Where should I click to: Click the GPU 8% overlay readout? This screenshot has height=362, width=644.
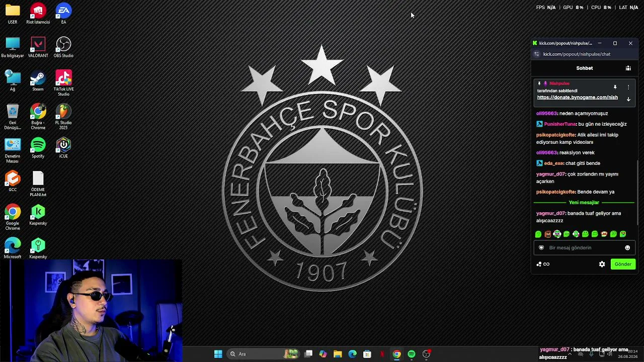point(573,8)
